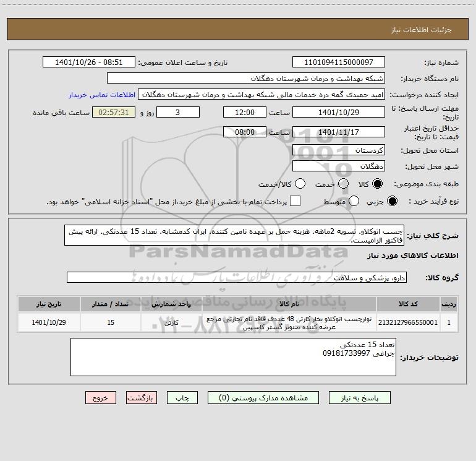
Task: Click the request creator field امید حمیدی
Action: click(x=261, y=95)
